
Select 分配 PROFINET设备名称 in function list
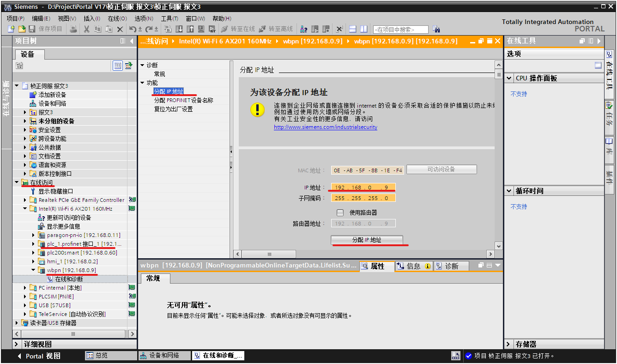(x=183, y=100)
